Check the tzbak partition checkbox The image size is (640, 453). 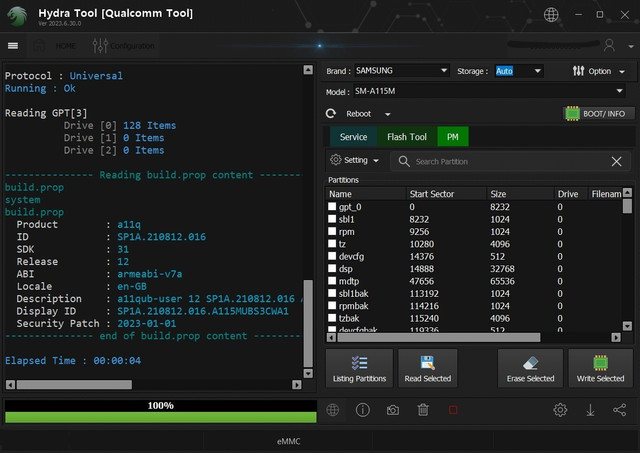(332, 318)
